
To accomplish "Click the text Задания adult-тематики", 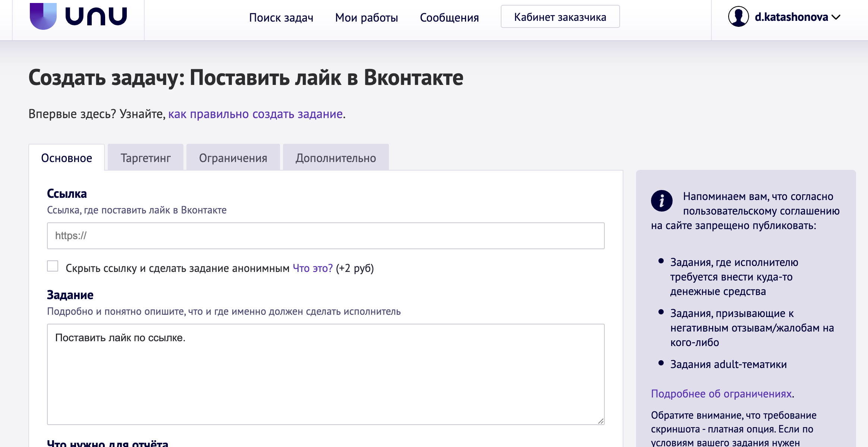I will coord(729,364).
